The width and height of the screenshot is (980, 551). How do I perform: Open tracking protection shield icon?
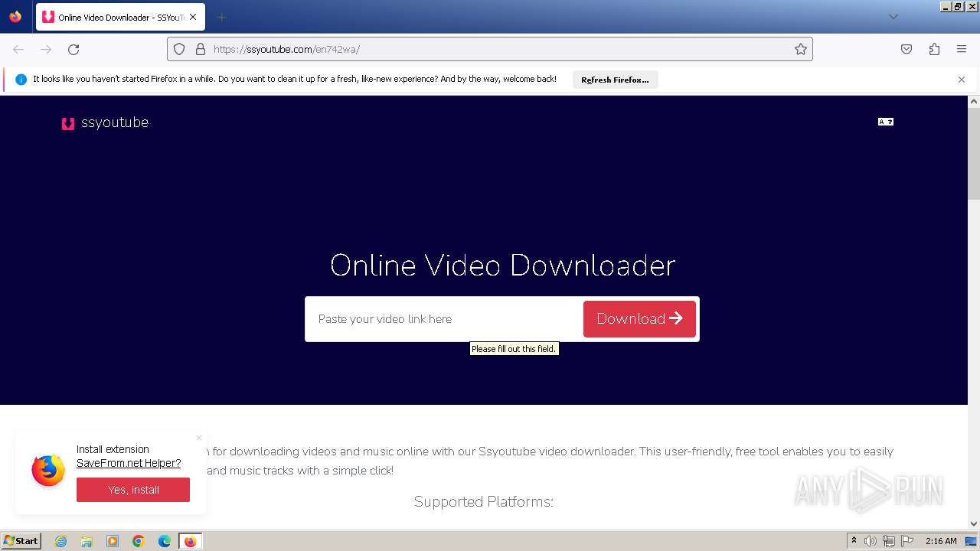179,49
